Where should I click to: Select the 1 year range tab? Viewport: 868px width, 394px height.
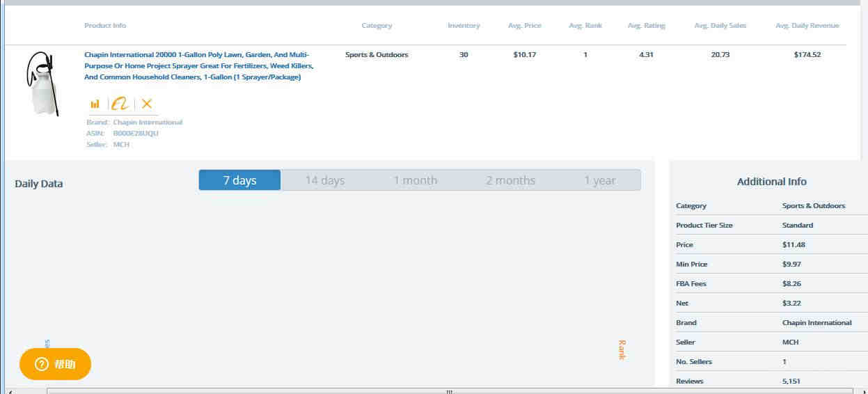(x=600, y=180)
